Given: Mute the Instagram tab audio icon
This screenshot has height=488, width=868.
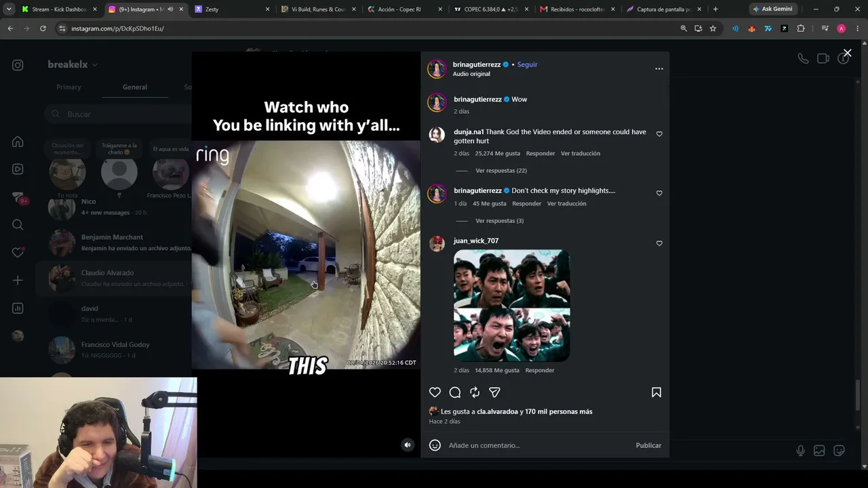Looking at the screenshot, I should (x=170, y=9).
